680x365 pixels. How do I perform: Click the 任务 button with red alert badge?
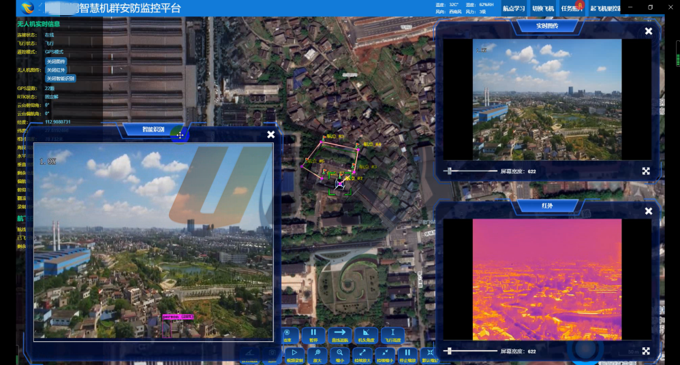pos(572,8)
